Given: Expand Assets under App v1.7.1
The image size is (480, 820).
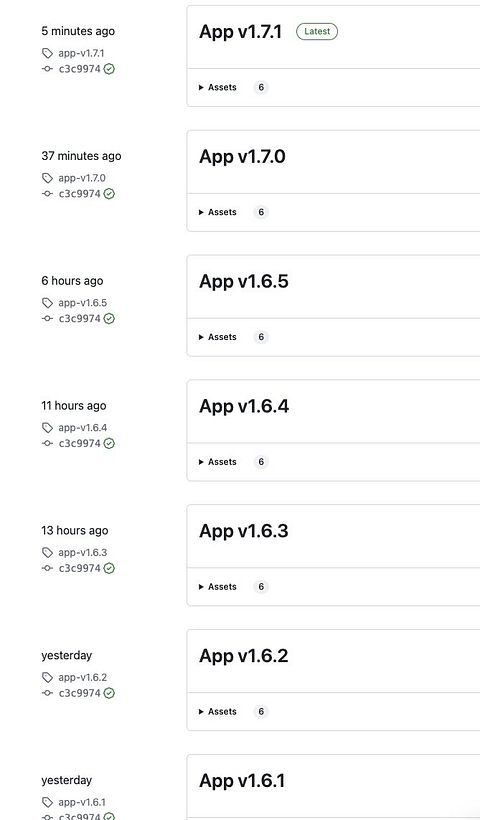Looking at the screenshot, I should [218, 87].
